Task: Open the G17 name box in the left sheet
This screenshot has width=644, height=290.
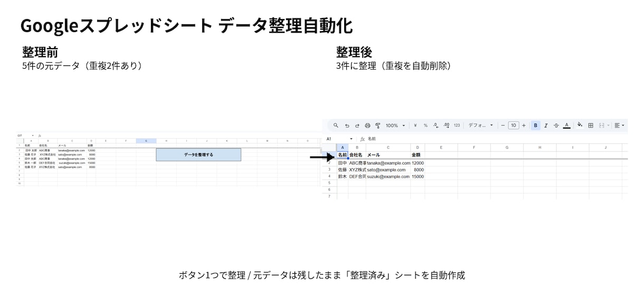Action: click(x=25, y=135)
